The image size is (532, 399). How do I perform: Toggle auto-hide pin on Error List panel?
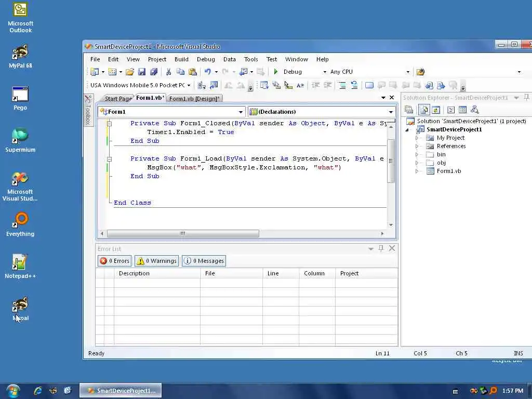click(381, 248)
